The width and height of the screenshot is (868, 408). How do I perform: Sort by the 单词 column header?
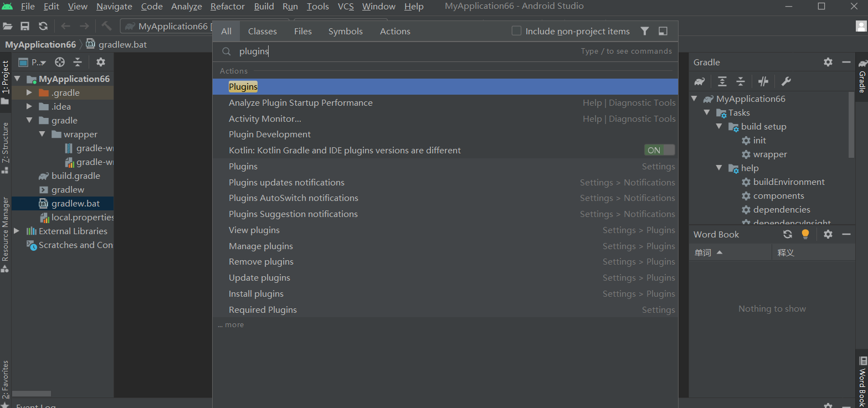730,252
